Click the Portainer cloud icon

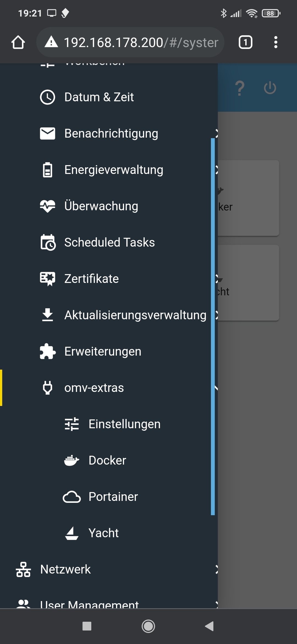[72, 497]
